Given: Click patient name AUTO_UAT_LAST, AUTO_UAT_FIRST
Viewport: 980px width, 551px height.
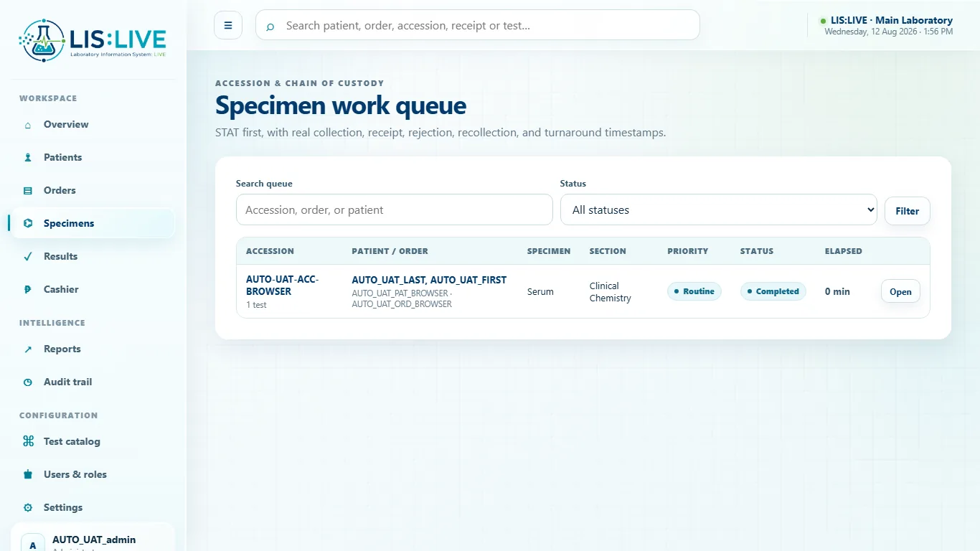Looking at the screenshot, I should tap(429, 280).
